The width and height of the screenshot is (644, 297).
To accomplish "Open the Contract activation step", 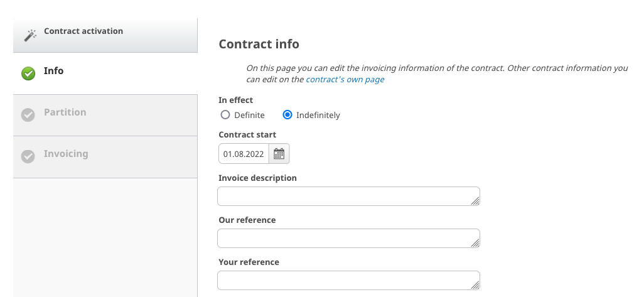I will point(83,31).
